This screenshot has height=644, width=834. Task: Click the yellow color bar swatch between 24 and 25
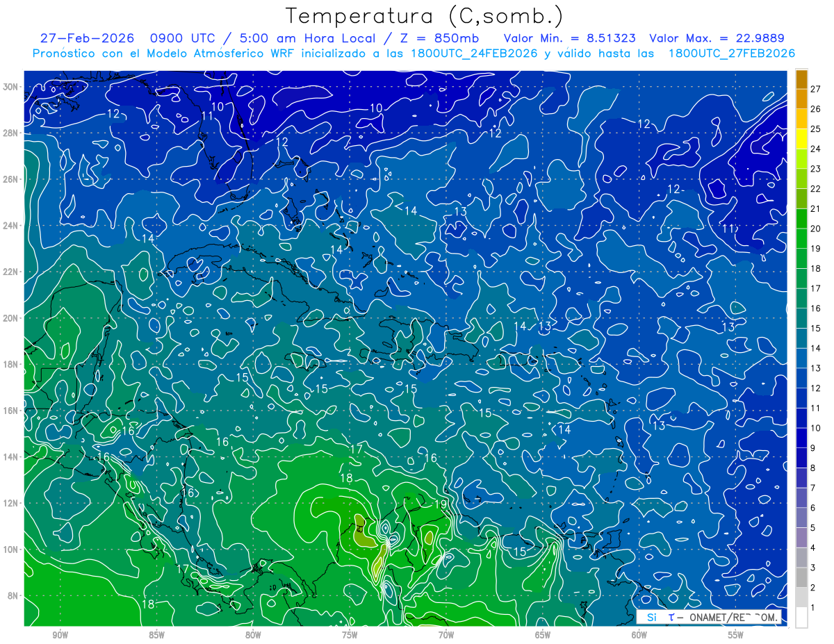click(x=801, y=138)
